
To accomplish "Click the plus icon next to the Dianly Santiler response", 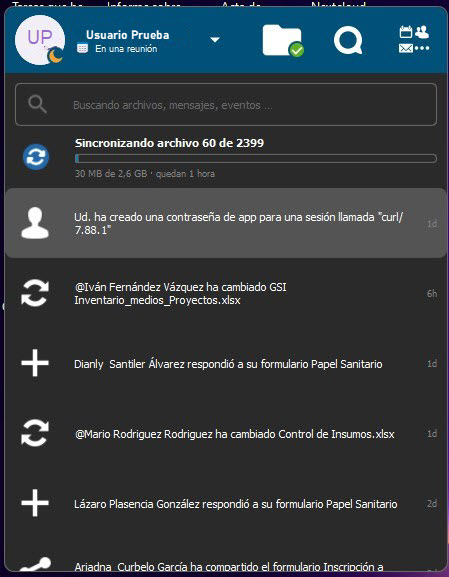I will coord(35,363).
